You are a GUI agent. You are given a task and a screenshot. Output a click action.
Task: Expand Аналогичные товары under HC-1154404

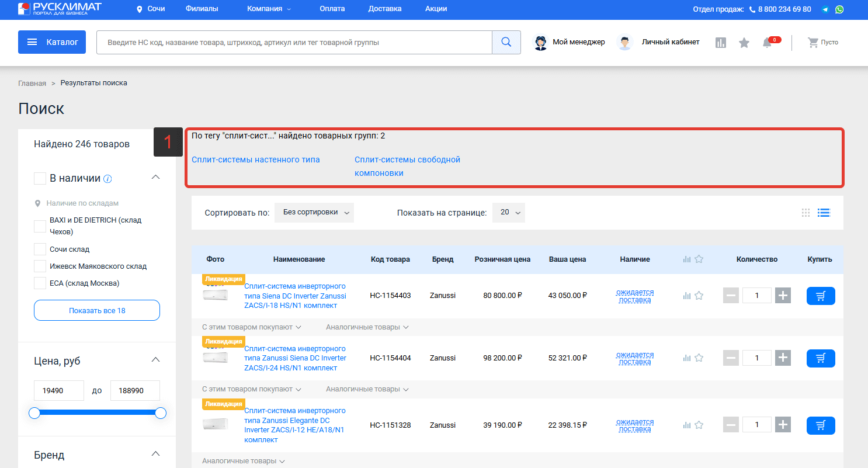[x=367, y=389]
